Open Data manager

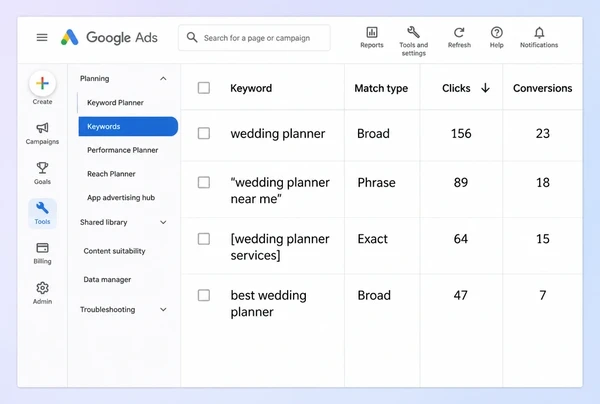107,280
